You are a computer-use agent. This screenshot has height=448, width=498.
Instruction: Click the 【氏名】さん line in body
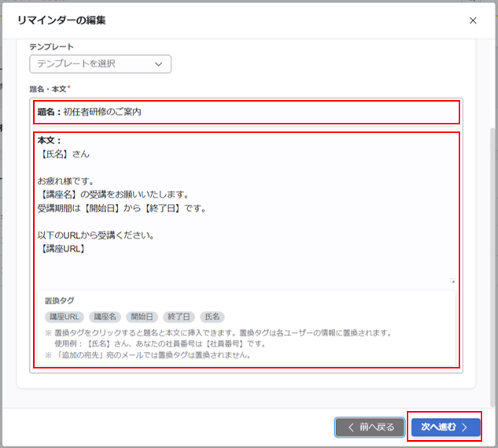64,154
